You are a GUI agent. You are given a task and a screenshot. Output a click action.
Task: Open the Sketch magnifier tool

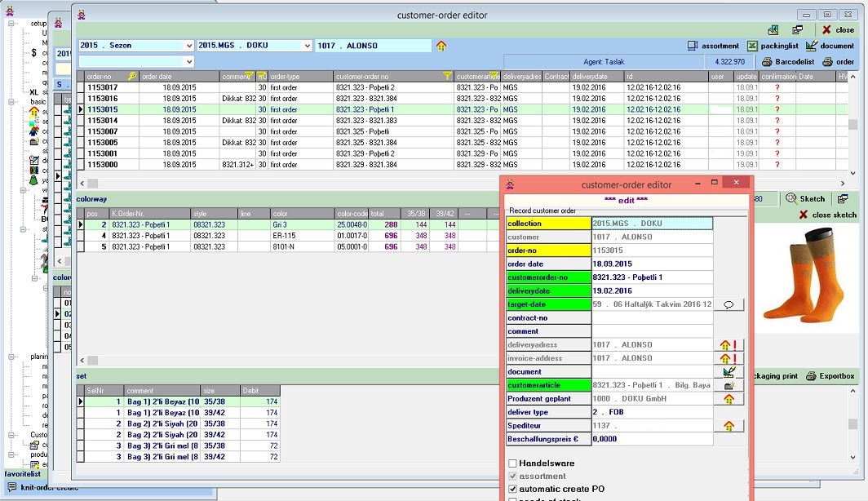coord(805,198)
